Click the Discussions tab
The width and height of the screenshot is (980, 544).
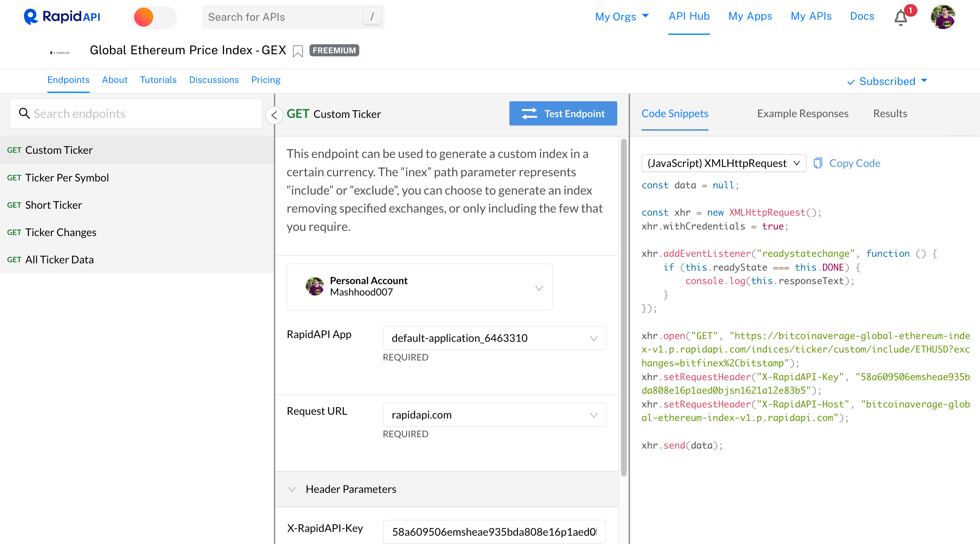coord(213,80)
